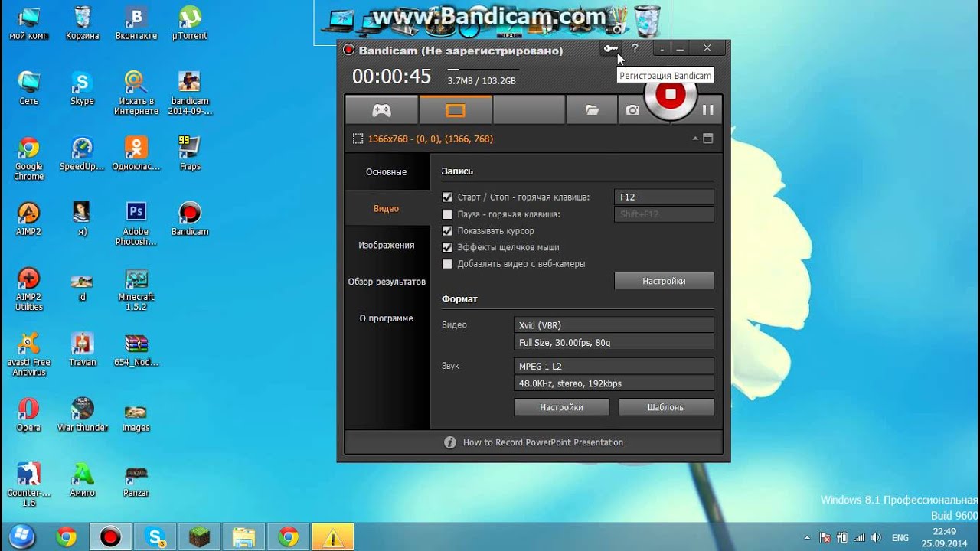This screenshot has height=551, width=980.
Task: Open Minecraft block icon in taskbar
Action: [199, 537]
